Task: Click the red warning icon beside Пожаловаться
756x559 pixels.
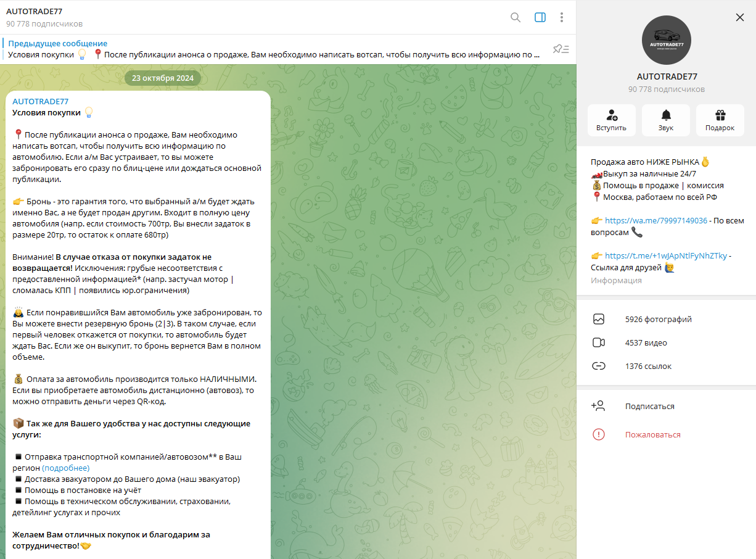Action: coord(598,434)
